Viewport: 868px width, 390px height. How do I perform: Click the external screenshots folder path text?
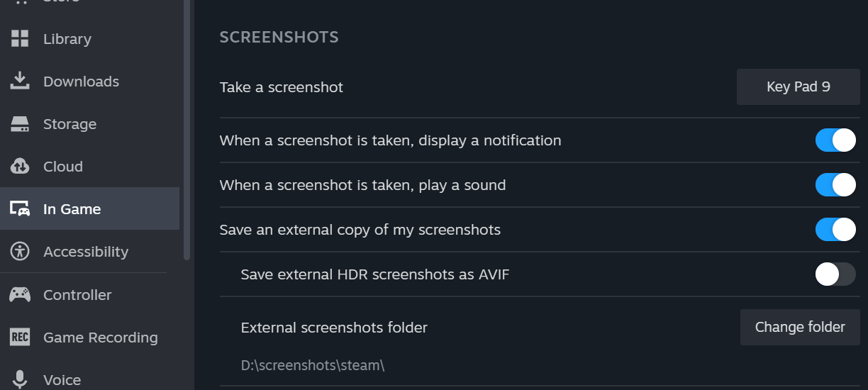tap(313, 366)
